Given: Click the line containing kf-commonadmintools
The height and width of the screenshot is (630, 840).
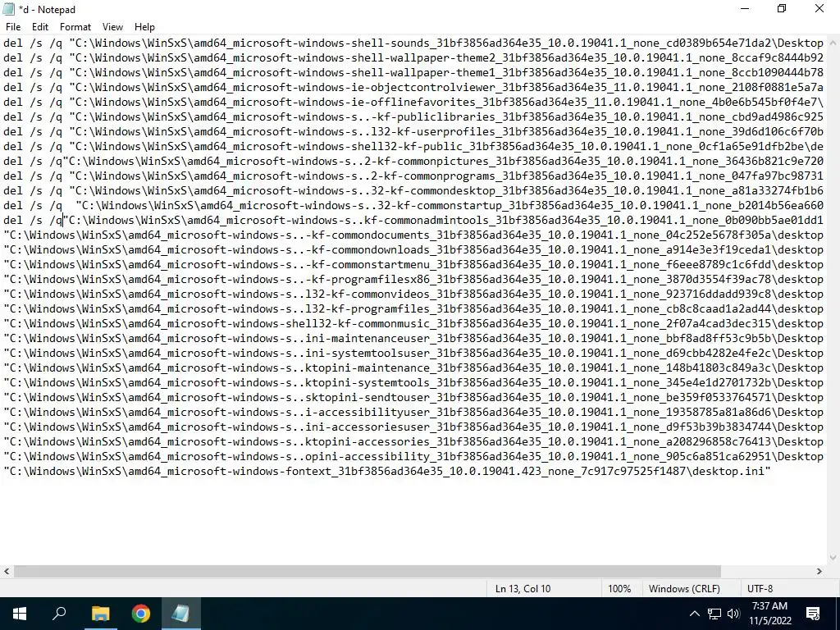Looking at the screenshot, I should click(x=413, y=220).
